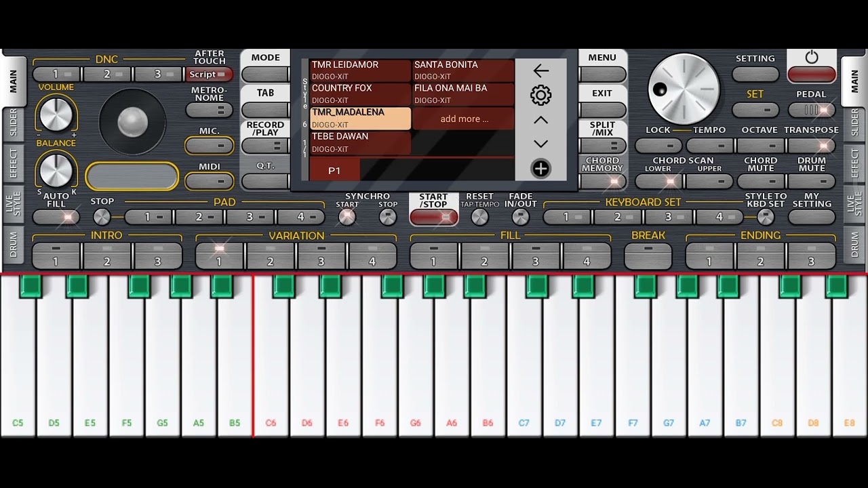
Task: Expand list with the down chevron
Action: coord(540,144)
